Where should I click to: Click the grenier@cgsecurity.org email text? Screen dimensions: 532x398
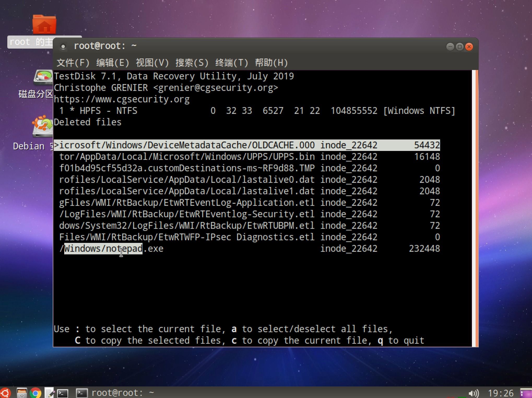[216, 88]
